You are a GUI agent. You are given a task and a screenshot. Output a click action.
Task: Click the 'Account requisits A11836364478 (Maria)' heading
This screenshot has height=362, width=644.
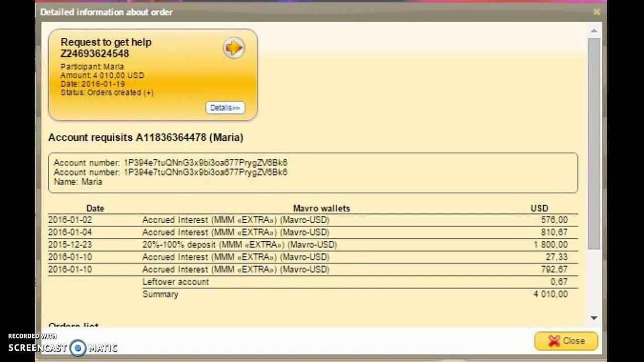[146, 137]
